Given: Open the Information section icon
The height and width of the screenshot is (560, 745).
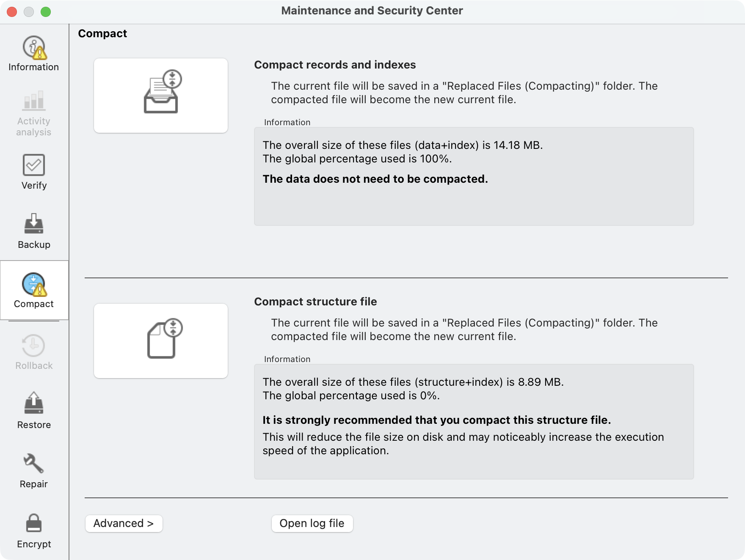Looking at the screenshot, I should pos(34,47).
